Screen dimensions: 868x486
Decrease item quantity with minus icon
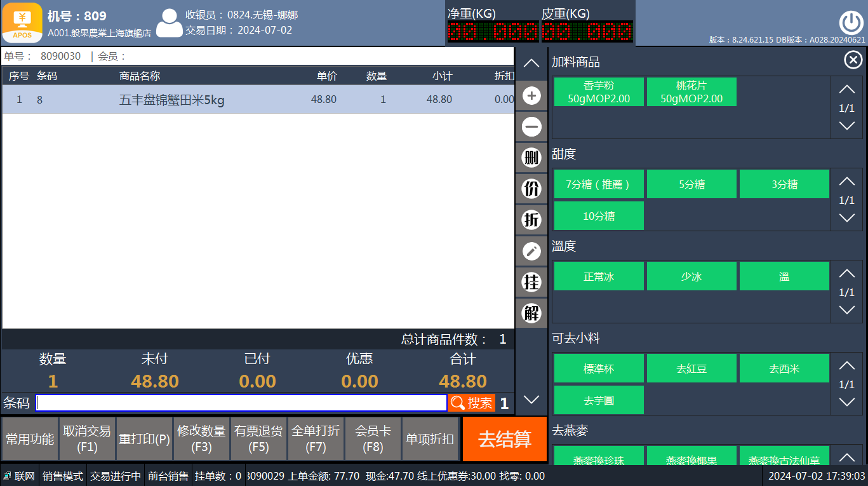point(531,127)
